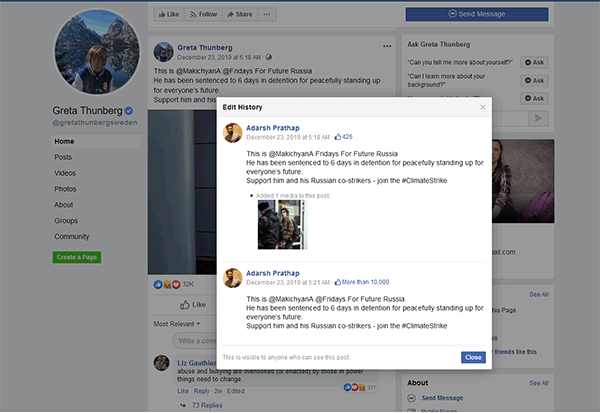Click Liz Gauthier commenter avatar

click(161, 363)
